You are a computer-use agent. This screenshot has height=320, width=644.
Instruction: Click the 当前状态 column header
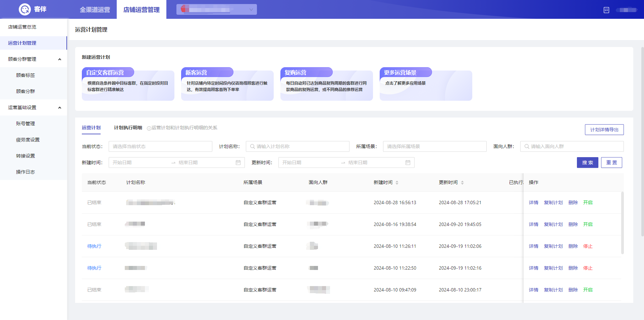(x=97, y=182)
